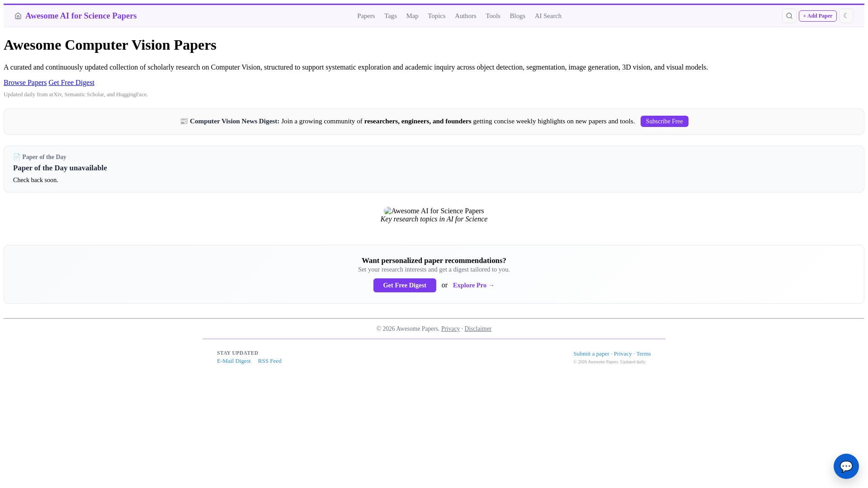The image size is (868, 488).
Task: Open the Authors page
Action: (466, 16)
